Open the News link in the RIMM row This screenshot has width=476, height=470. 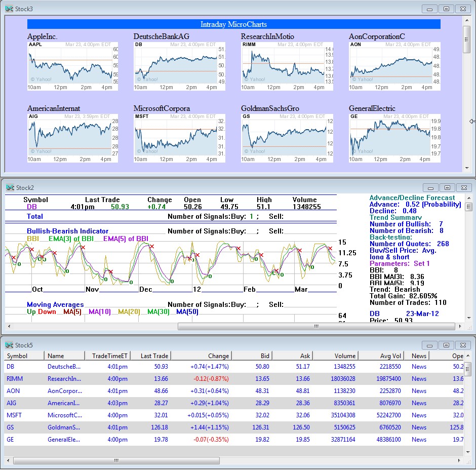[419, 379]
